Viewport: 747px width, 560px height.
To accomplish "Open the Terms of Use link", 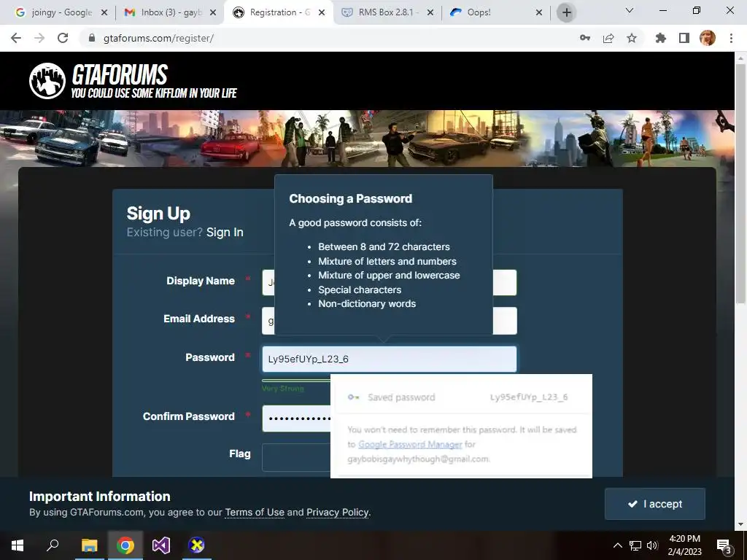I will point(255,513).
